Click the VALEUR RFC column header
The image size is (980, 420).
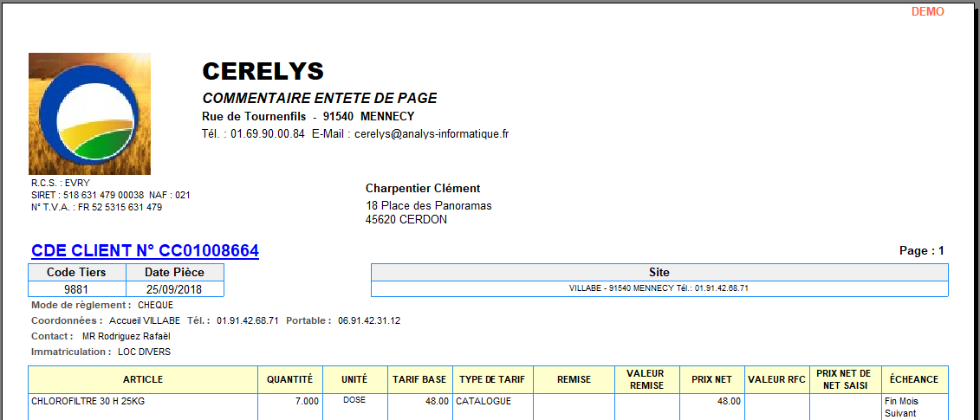click(x=776, y=379)
